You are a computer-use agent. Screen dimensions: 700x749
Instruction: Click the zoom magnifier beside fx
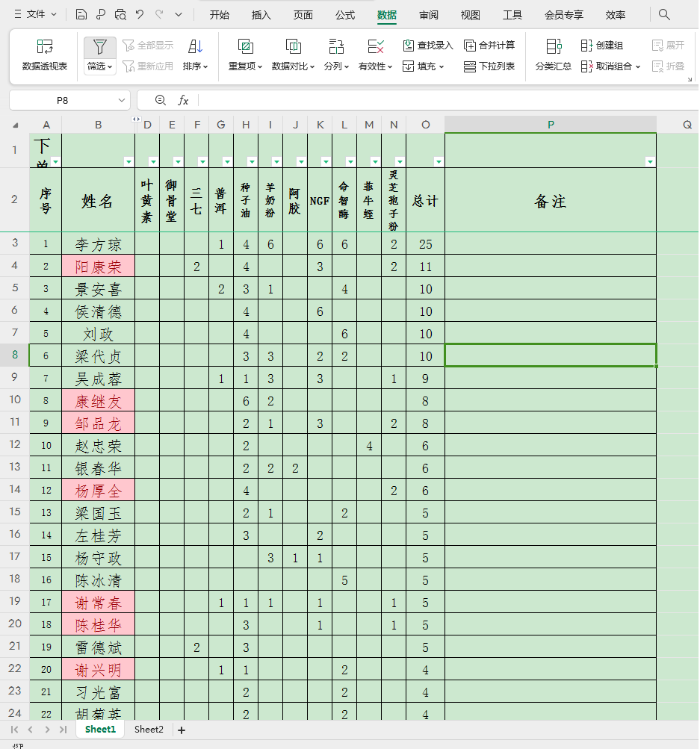161,100
